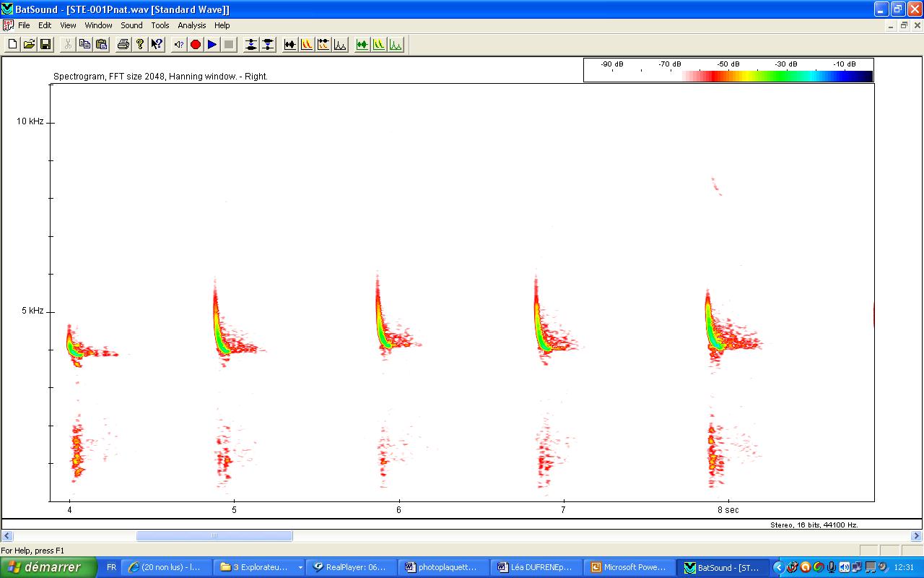
Task: Click the left arrow of the horizontal scrollbar
Action: [8, 536]
